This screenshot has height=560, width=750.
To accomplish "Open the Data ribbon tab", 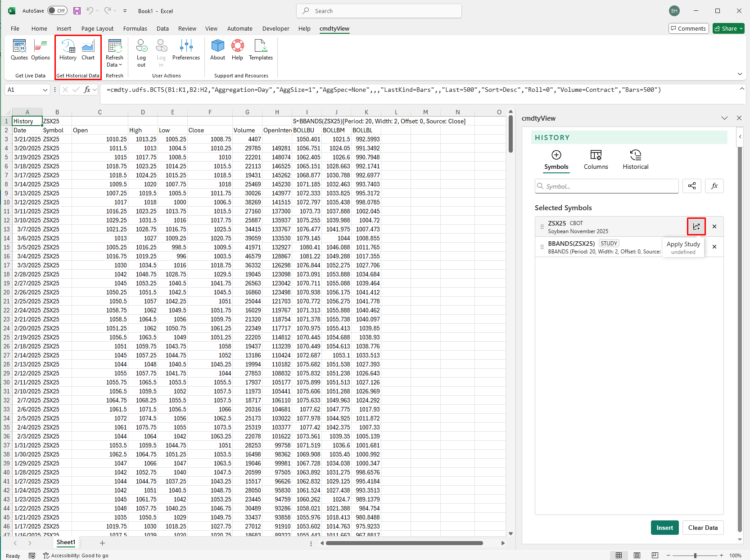I will tap(163, 28).
